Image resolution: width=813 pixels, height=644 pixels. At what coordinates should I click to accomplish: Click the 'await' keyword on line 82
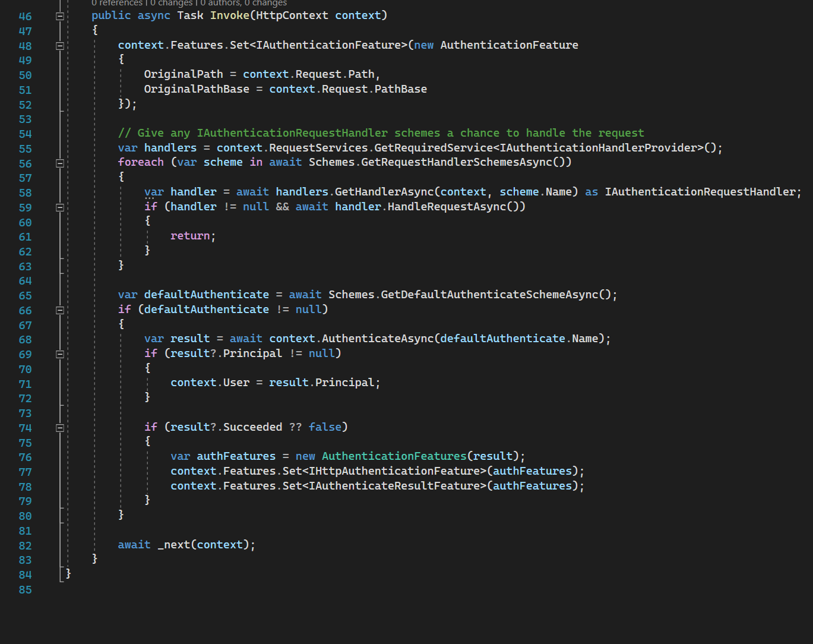pos(134,545)
